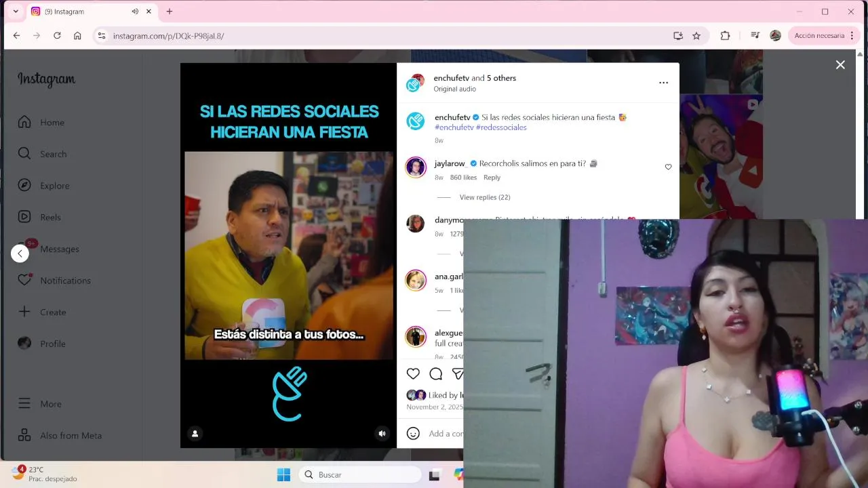Share the post with paper plane icon
Viewport: 868px width, 488px height.
point(458,373)
